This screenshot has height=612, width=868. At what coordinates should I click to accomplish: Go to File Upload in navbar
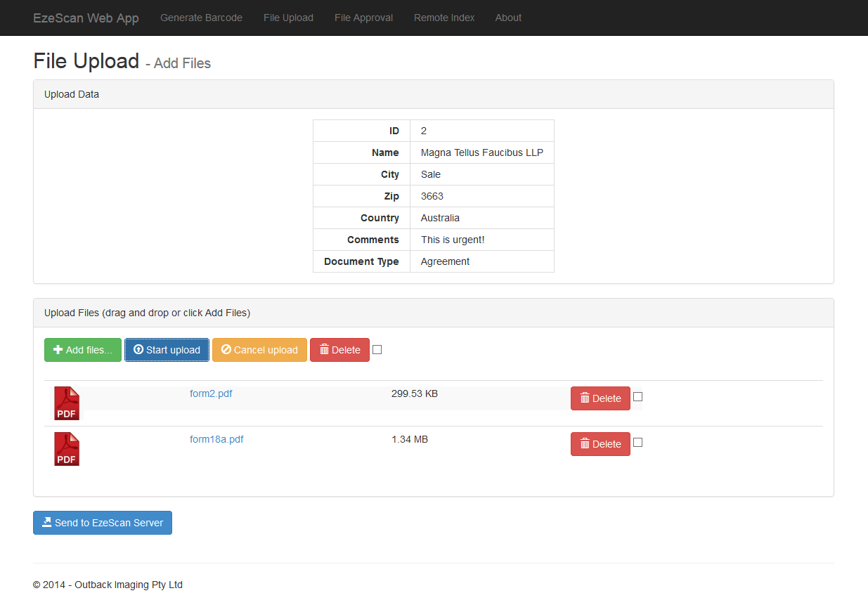288,18
